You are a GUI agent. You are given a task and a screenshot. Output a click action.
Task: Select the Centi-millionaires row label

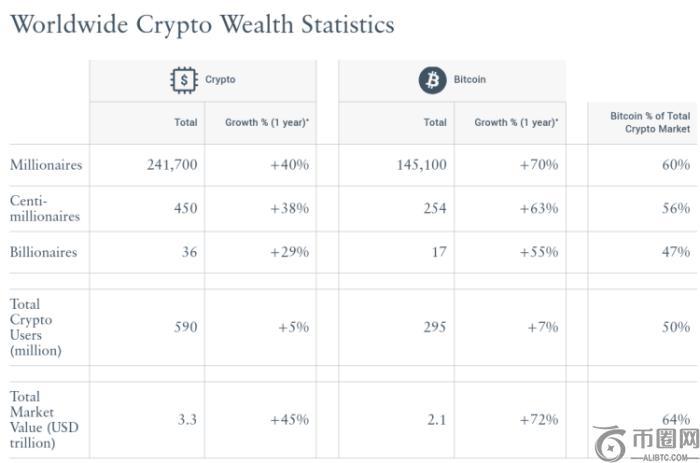45,208
